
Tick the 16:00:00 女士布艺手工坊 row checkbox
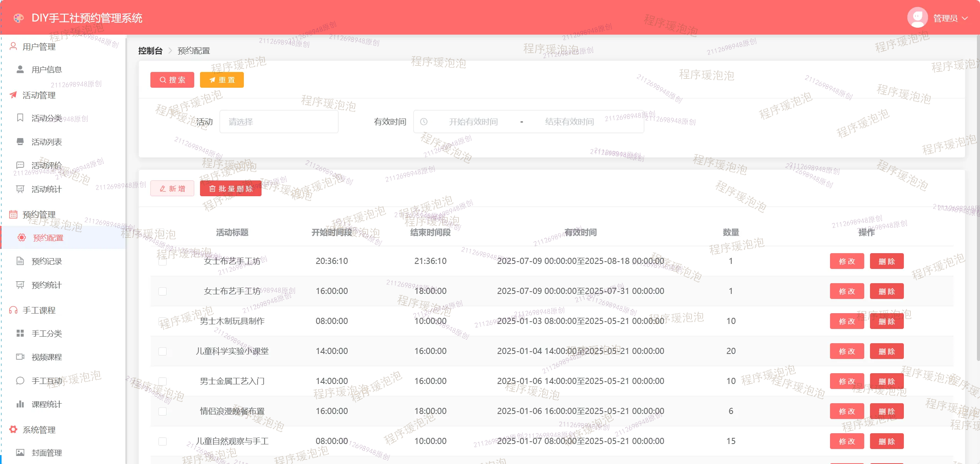163,291
